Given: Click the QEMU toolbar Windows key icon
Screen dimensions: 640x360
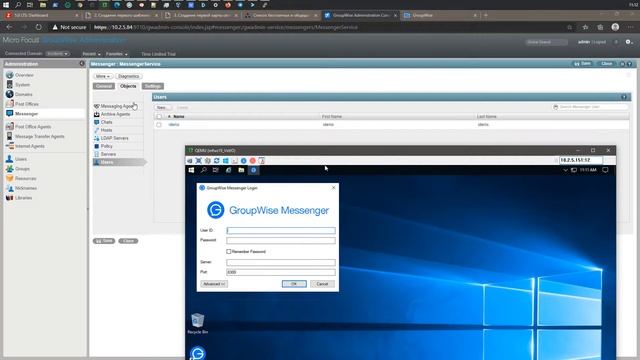Looking at the screenshot, I should point(226,161).
